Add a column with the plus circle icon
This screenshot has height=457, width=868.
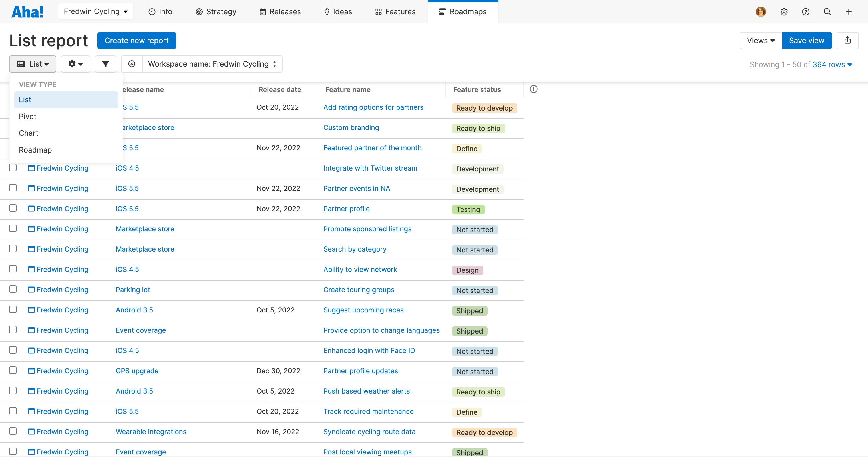(x=533, y=89)
